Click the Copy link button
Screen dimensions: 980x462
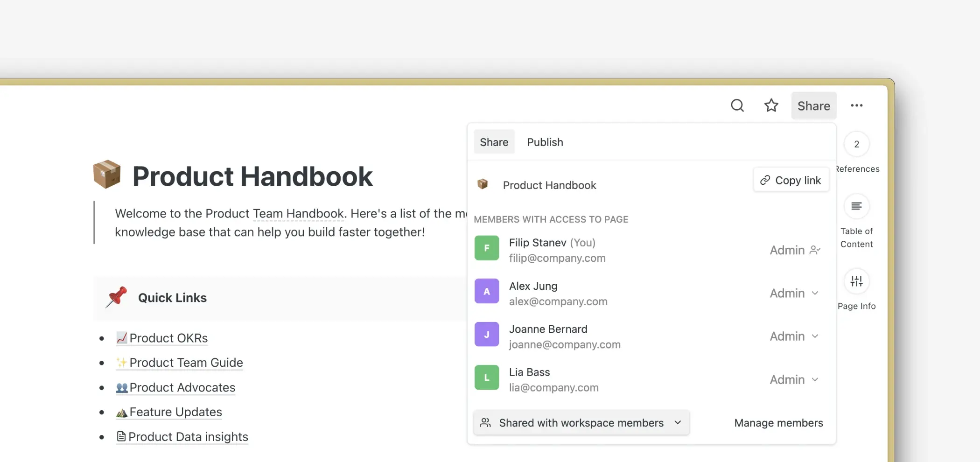791,180
